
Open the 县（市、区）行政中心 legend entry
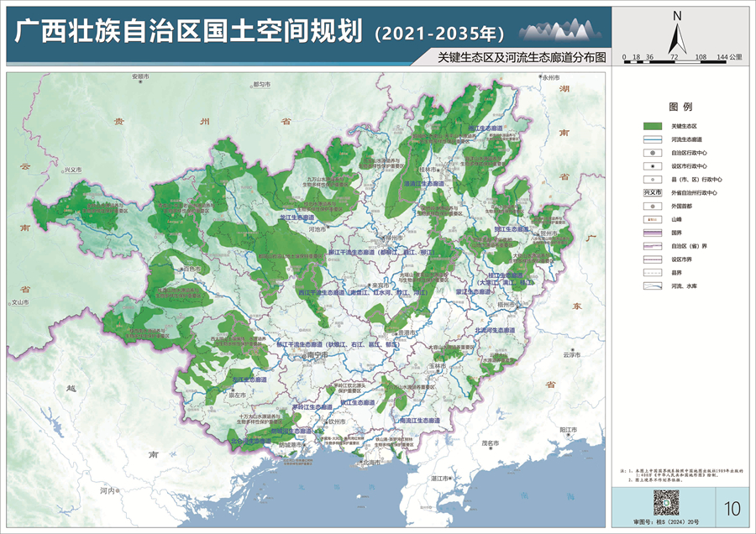652,178
